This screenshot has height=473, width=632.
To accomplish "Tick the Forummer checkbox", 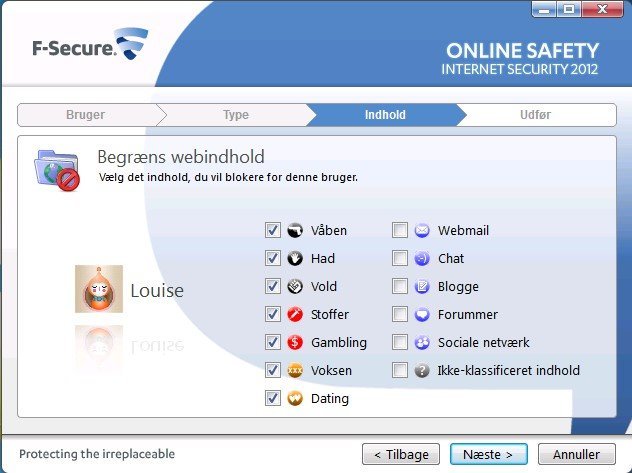I will (400, 314).
